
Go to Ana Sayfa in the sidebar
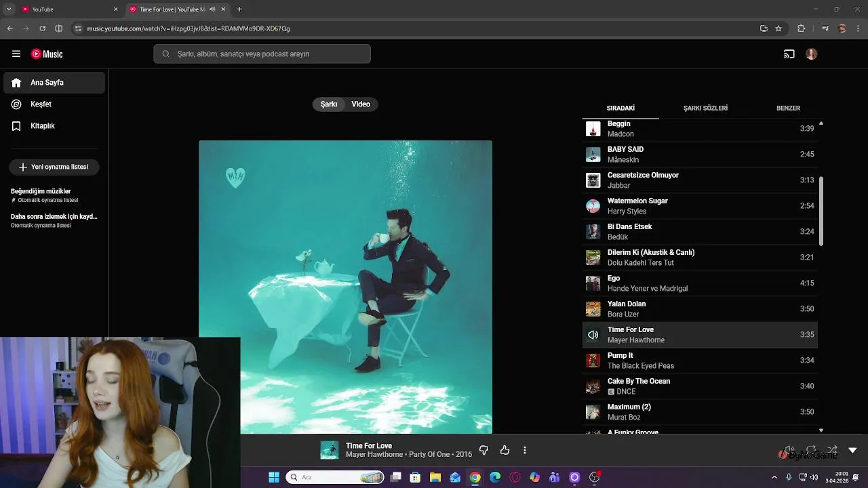point(54,83)
